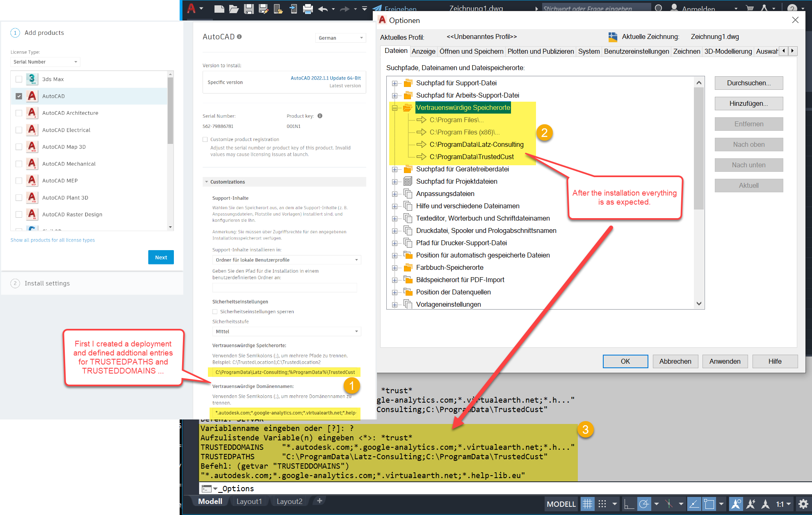Click the Redo arrow icon
The width and height of the screenshot is (812, 515).
(345, 9)
